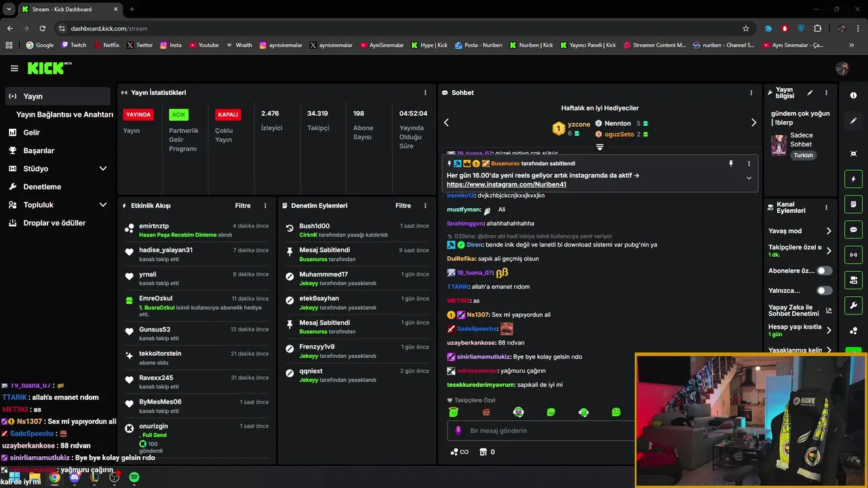Edit stream info with the Yayın bilgisi pencil
Image resolution: width=868 pixels, height=488 pixels.
(x=810, y=93)
